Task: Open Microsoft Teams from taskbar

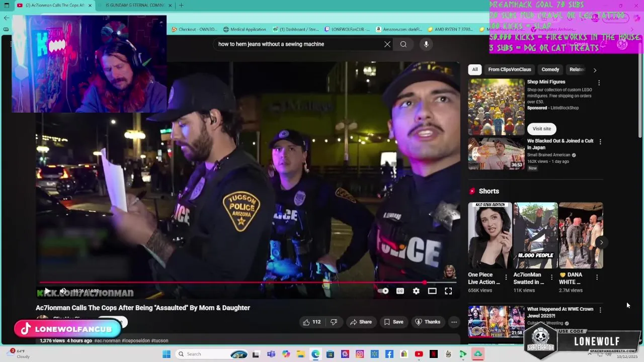Action: click(271, 354)
